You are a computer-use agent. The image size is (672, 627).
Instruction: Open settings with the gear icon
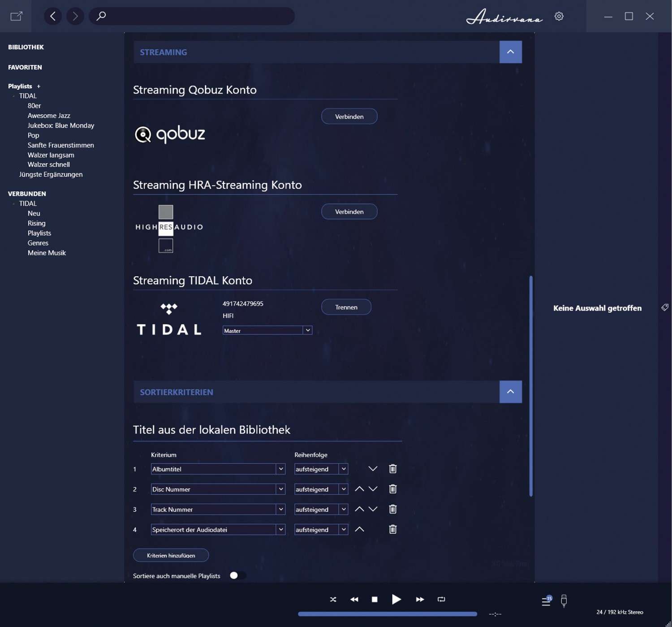[x=559, y=16]
